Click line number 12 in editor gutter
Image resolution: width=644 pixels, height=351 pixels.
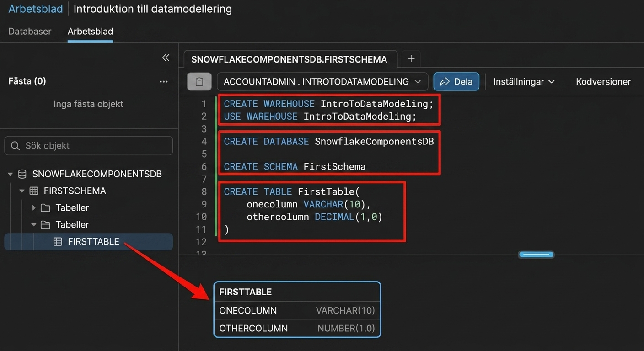point(201,242)
